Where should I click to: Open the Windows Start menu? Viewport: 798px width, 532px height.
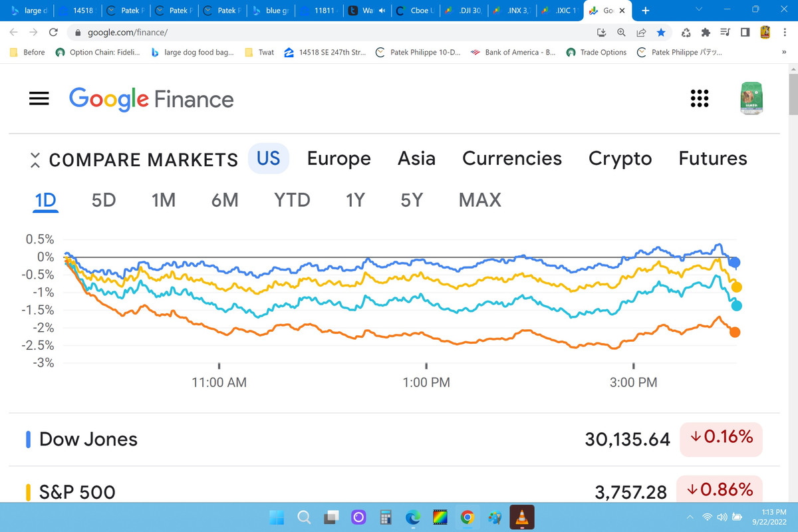click(x=277, y=517)
